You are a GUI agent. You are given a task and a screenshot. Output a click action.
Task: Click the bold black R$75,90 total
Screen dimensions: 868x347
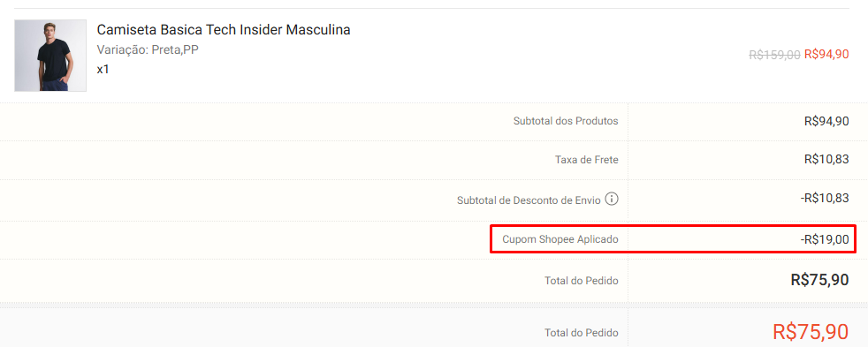(820, 280)
